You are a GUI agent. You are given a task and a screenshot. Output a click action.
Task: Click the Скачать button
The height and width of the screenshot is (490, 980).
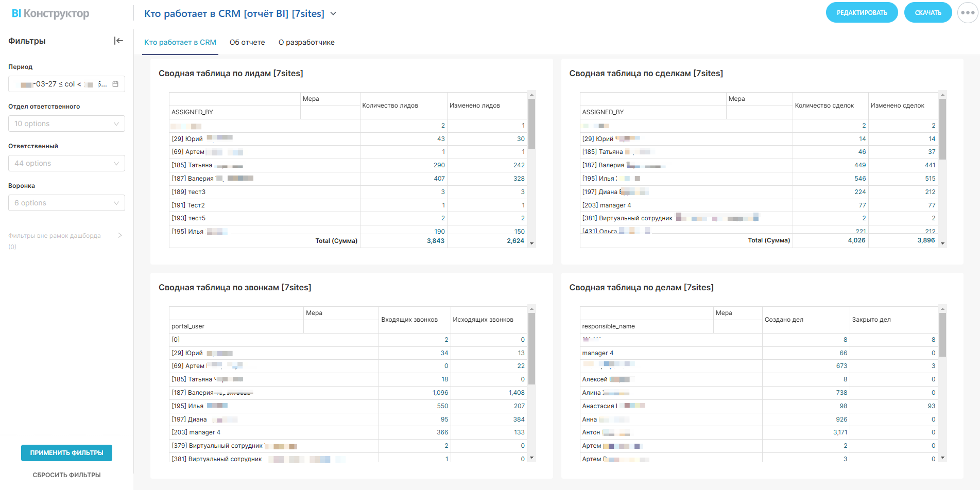point(927,13)
